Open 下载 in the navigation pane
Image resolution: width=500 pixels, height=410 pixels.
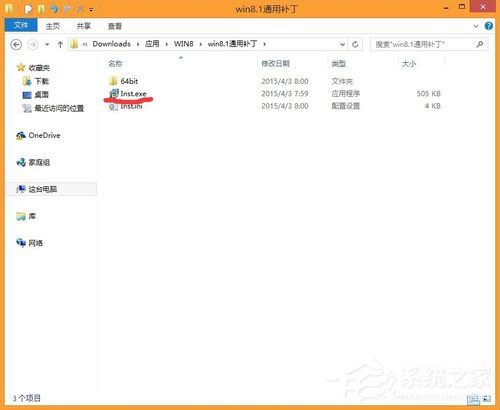click(x=41, y=81)
